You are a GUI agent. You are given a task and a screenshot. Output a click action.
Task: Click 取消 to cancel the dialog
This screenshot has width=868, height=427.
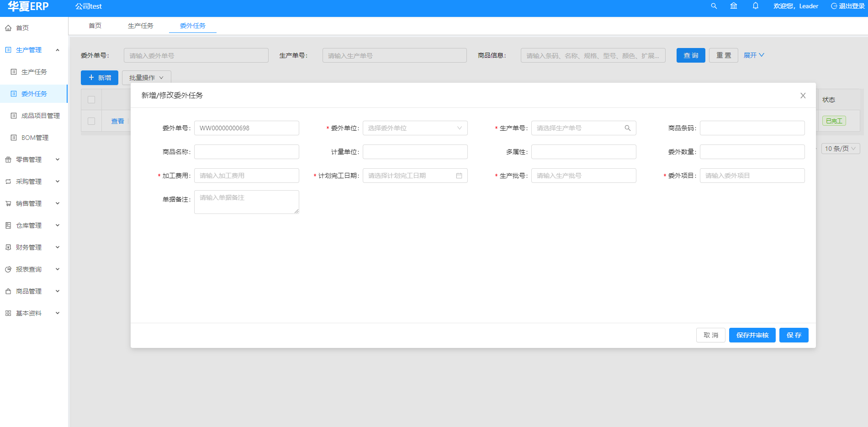pyautogui.click(x=711, y=335)
